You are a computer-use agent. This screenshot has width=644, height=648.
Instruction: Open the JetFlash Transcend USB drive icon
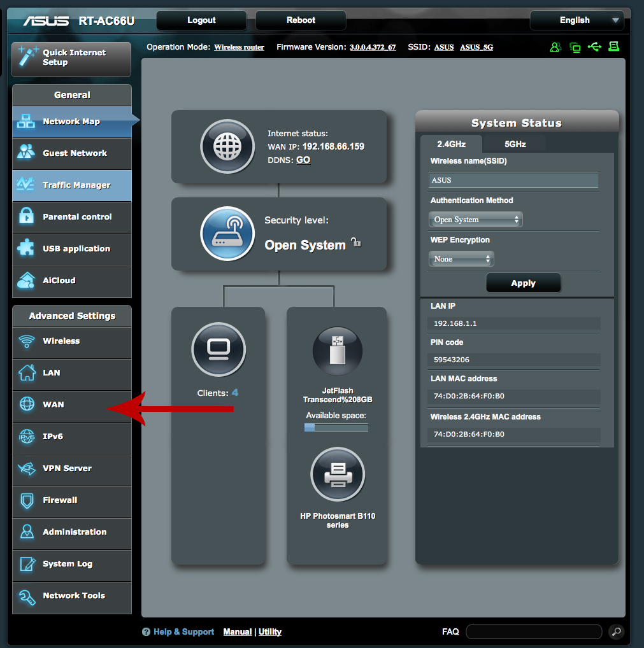point(337,351)
